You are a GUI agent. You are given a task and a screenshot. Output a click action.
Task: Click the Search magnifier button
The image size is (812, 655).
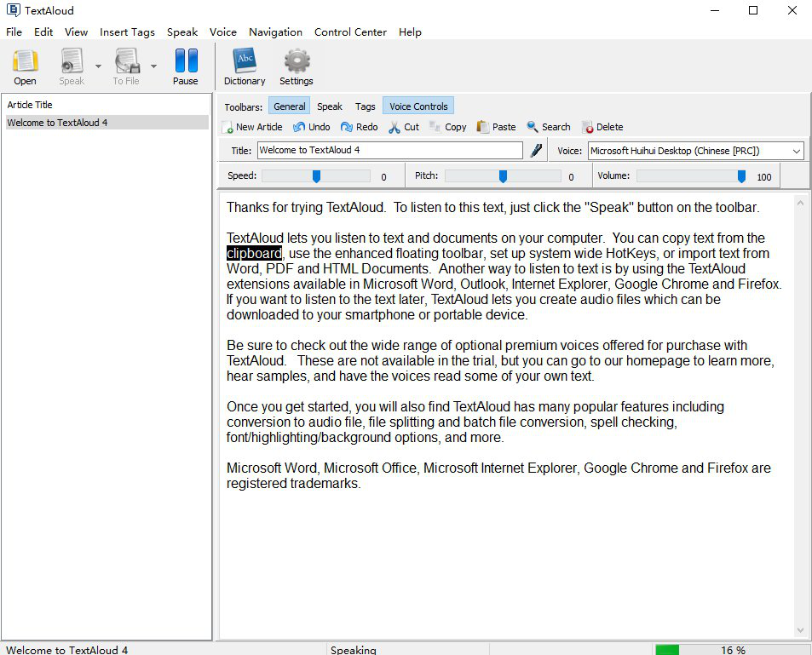tap(549, 127)
